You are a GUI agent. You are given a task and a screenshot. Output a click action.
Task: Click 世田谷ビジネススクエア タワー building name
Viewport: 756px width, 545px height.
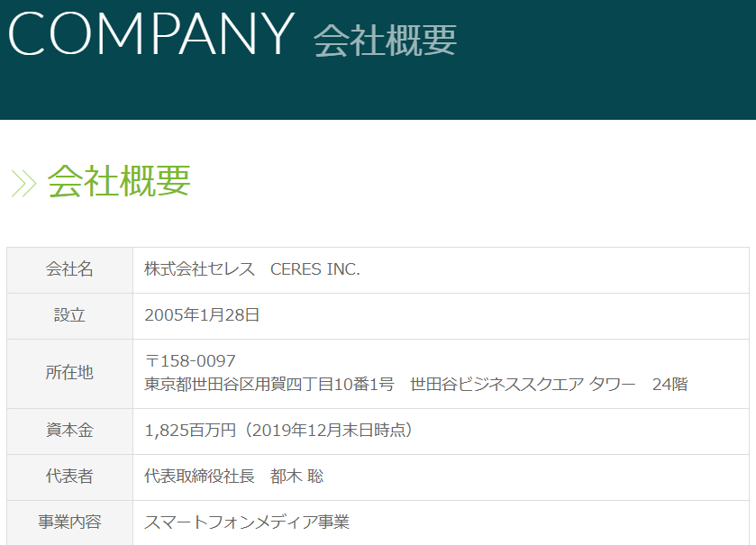(x=523, y=384)
